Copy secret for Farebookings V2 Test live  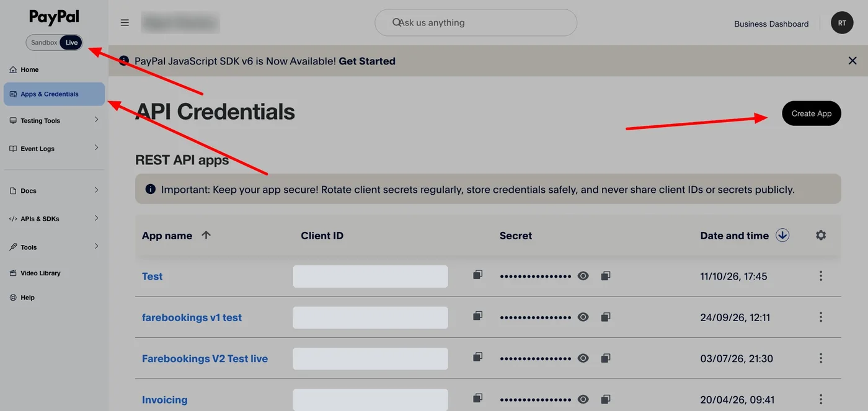tap(606, 358)
